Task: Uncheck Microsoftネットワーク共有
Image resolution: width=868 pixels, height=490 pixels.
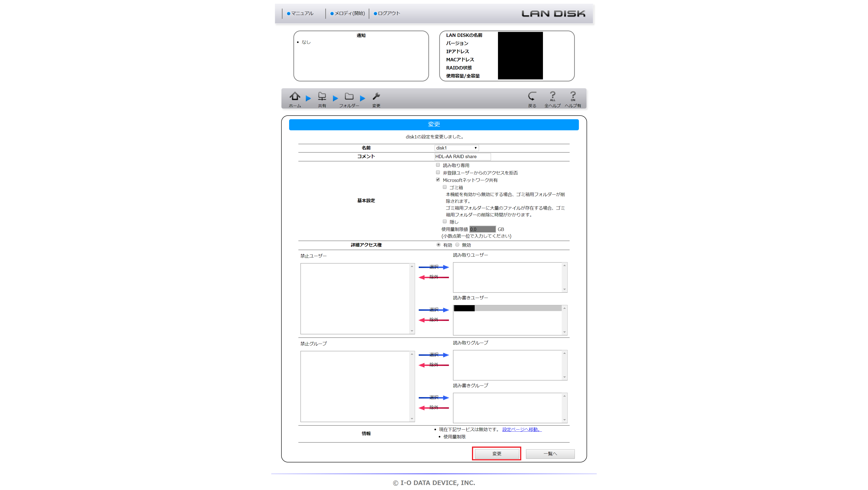Action: (438, 180)
